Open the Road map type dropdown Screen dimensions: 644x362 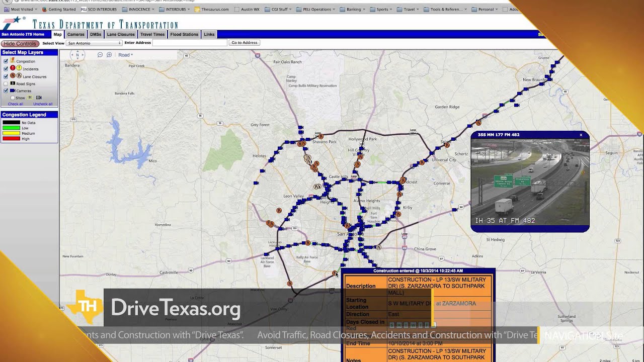click(x=126, y=55)
